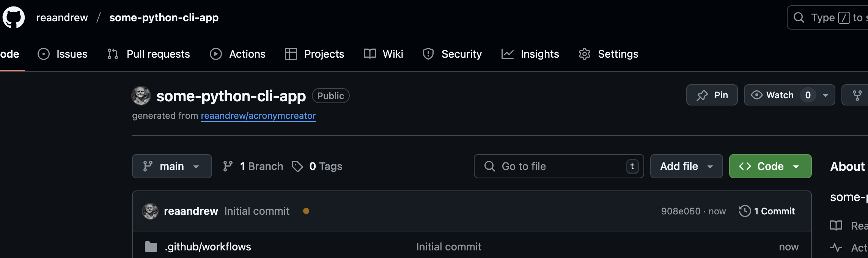Click the branch icon inside main selector
Viewport: 868px width, 258px height.
(148, 166)
